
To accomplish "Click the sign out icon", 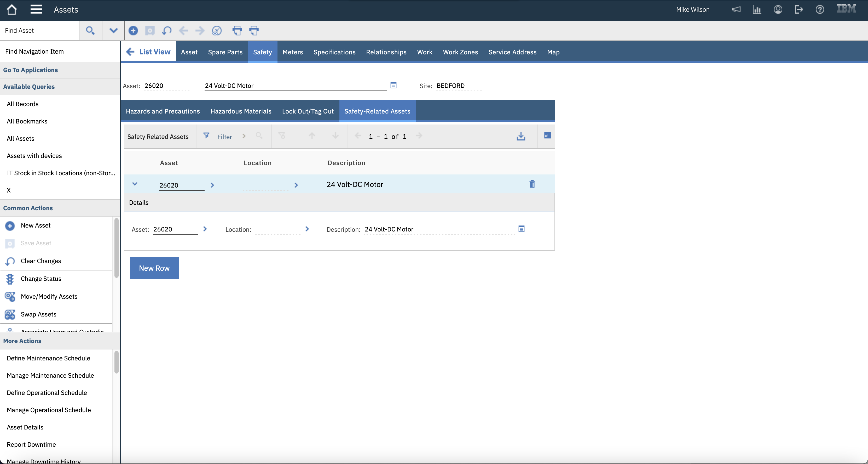I will (x=798, y=9).
